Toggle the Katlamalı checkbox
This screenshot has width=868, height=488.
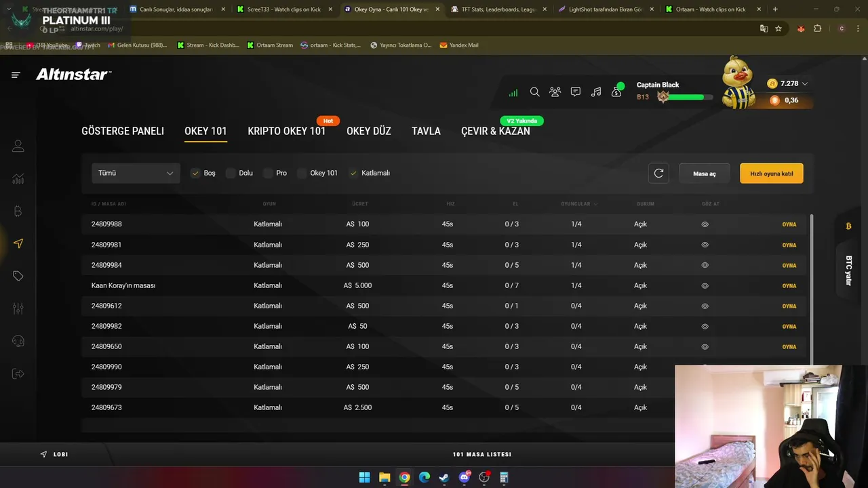(353, 173)
